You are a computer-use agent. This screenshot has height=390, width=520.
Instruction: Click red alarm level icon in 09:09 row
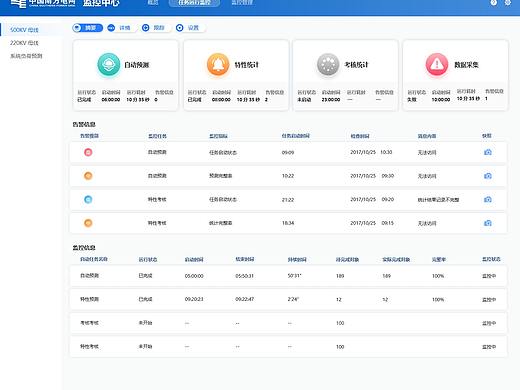point(88,152)
